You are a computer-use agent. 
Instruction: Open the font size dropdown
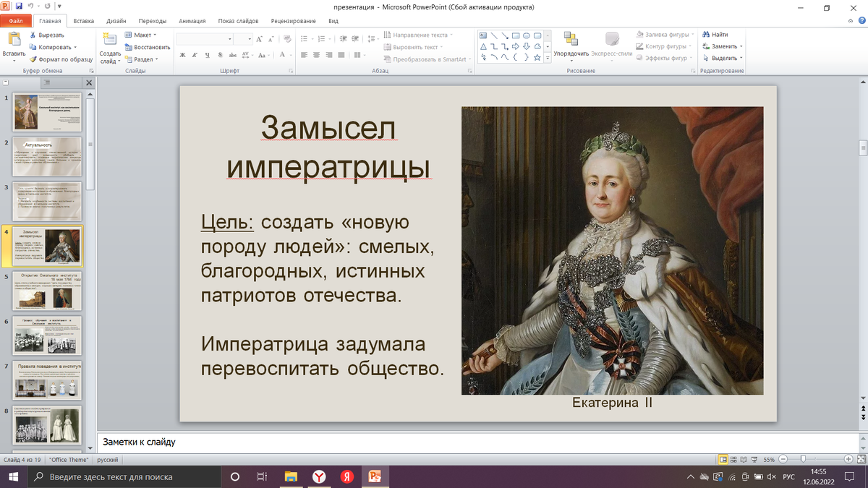click(250, 39)
